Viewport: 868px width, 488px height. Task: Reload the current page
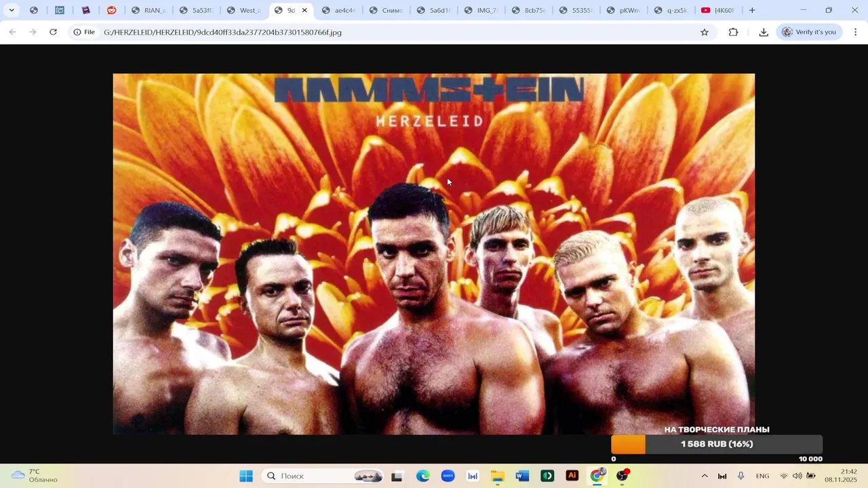click(x=53, y=32)
